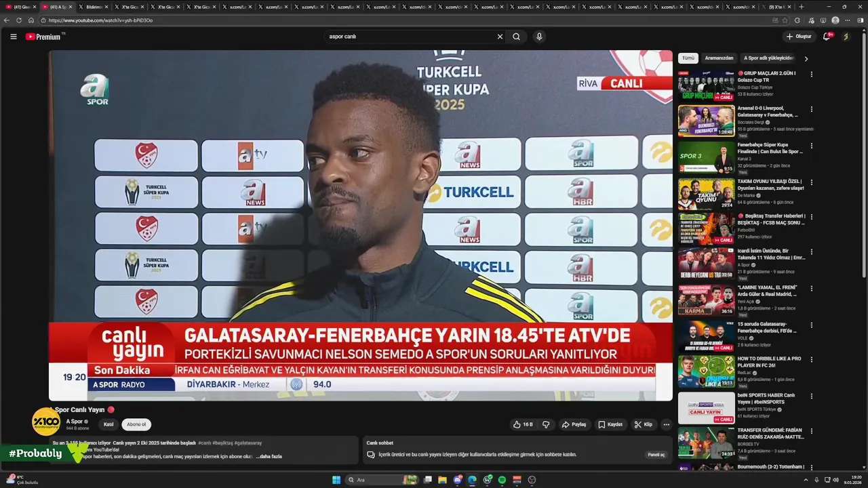Show more filter chips with right chevron
The height and width of the screenshot is (488, 868).
click(806, 58)
